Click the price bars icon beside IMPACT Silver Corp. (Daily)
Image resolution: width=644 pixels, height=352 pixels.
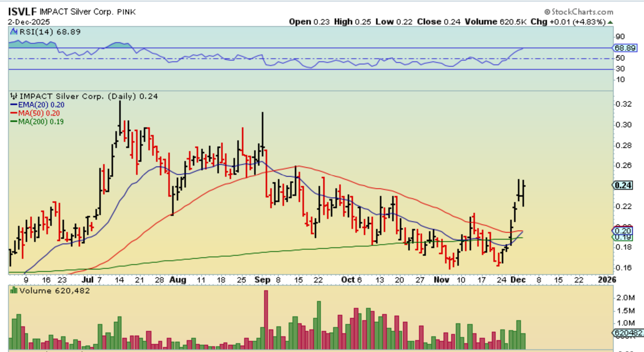tap(14, 96)
